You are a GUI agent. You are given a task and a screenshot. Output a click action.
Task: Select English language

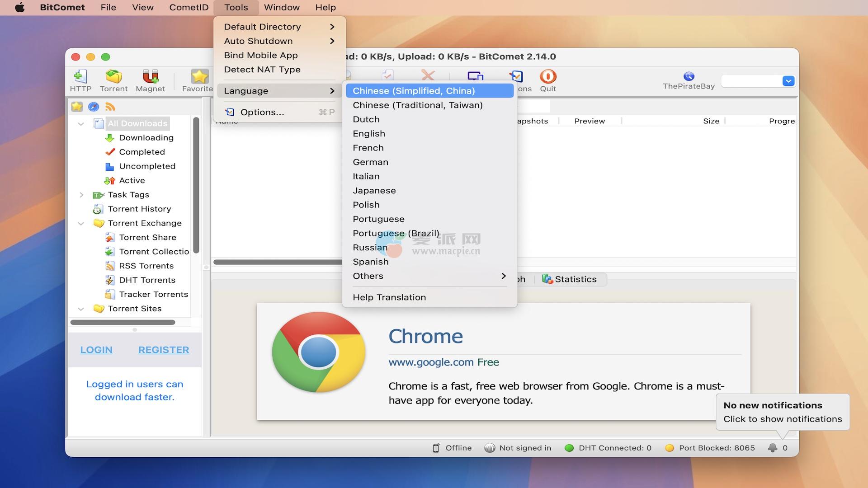point(429,134)
